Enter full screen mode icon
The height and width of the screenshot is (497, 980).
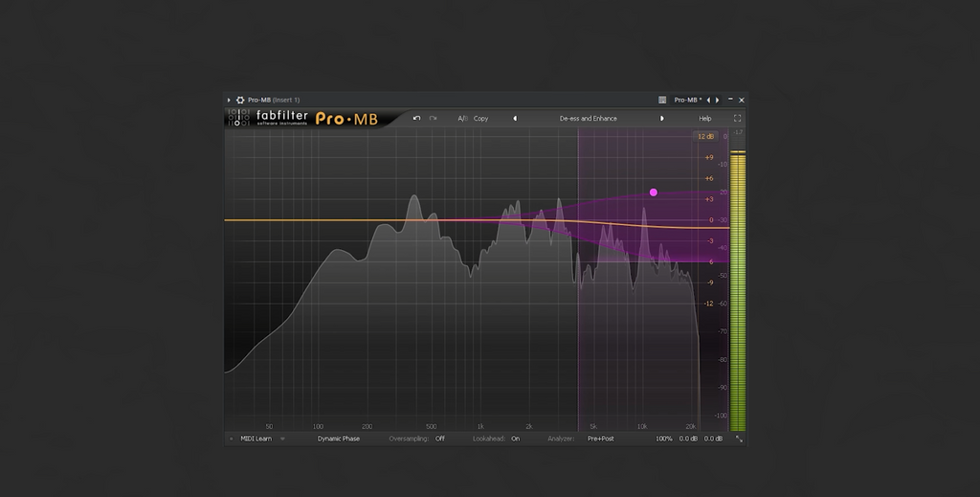click(738, 118)
